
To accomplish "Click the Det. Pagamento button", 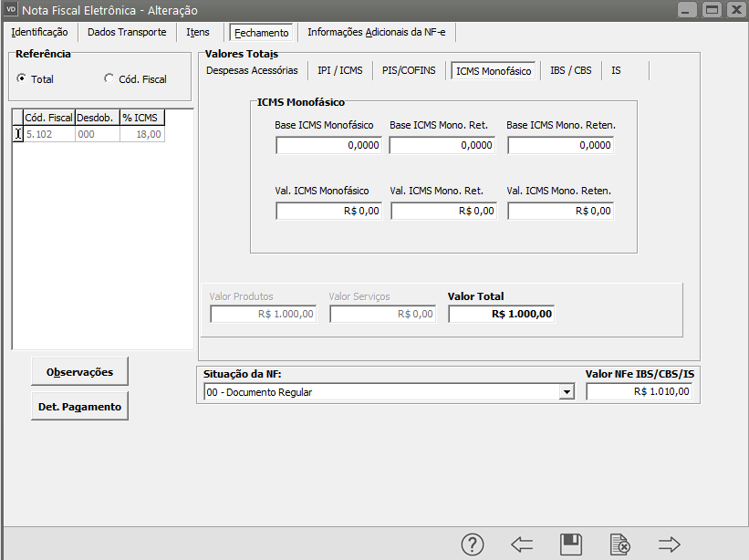I will (x=79, y=407).
